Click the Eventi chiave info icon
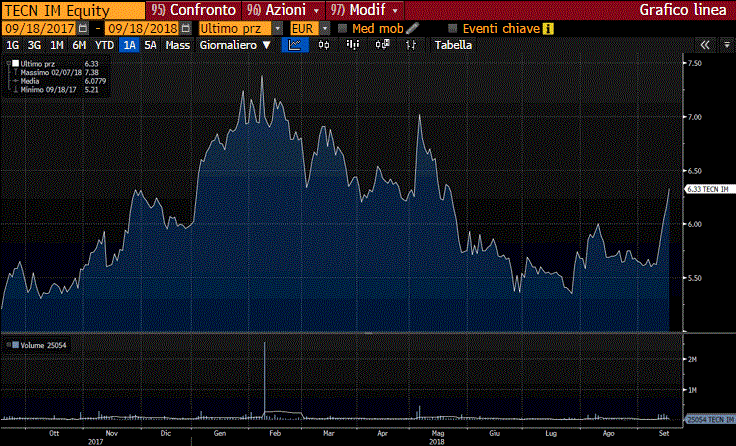 click(548, 29)
